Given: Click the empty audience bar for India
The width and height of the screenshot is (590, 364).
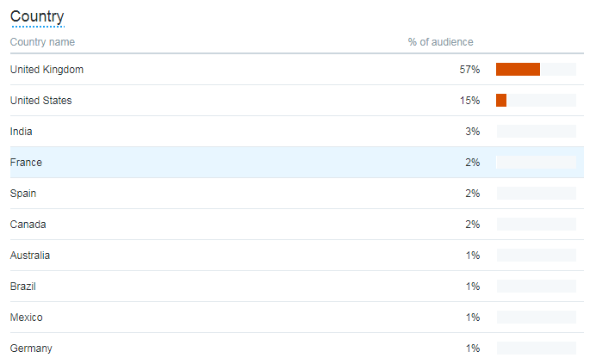Looking at the screenshot, I should tap(537, 132).
